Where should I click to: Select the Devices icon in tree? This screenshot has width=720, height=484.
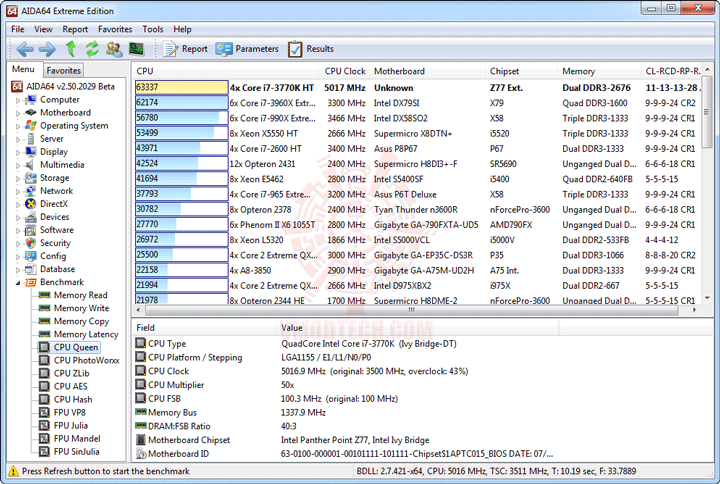coord(31,217)
